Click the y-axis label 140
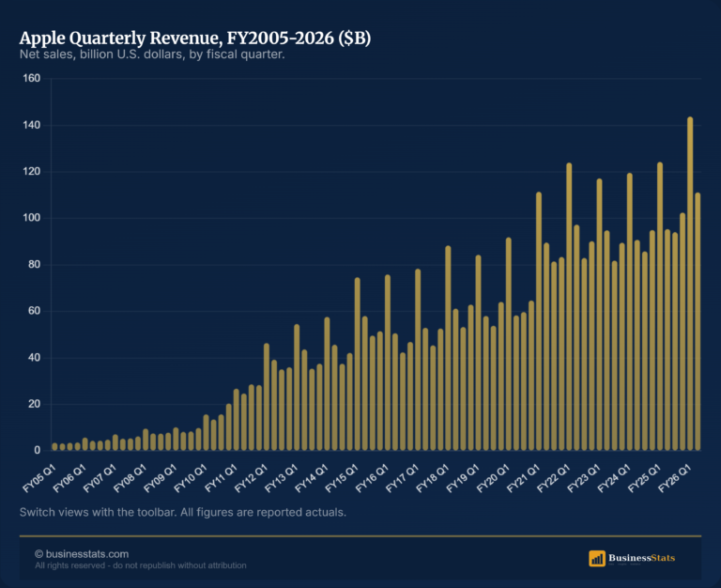 pyautogui.click(x=32, y=125)
